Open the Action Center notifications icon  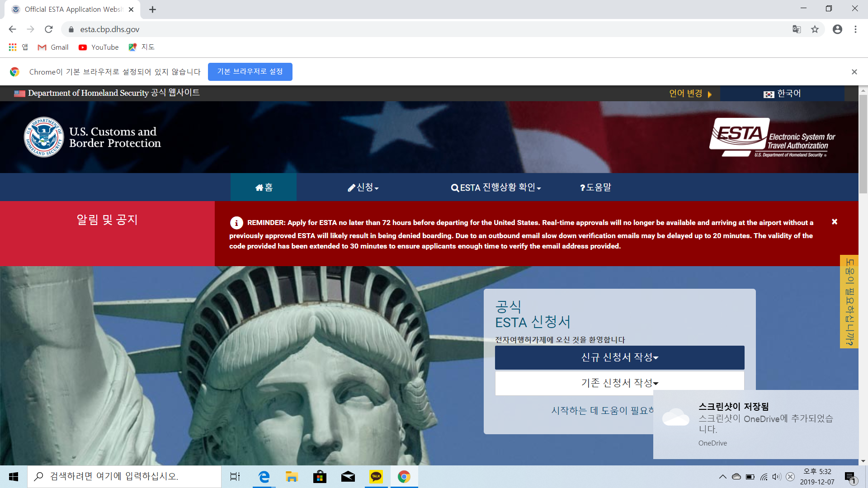850,477
